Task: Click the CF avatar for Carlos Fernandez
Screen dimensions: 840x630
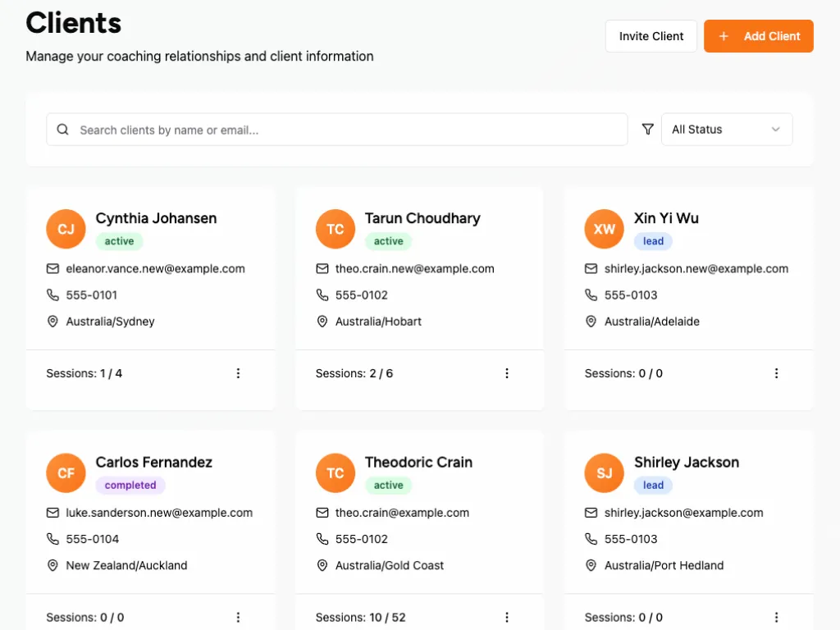Action: pos(66,473)
